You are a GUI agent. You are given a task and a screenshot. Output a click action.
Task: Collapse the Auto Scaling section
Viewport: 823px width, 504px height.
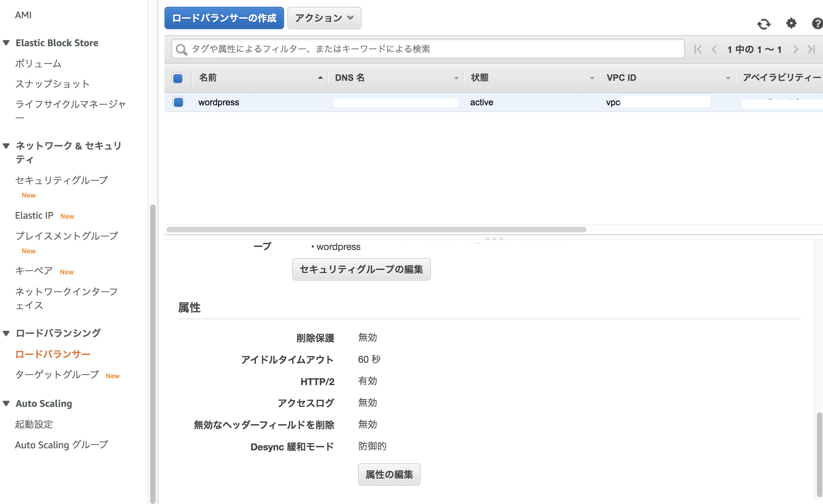point(6,403)
